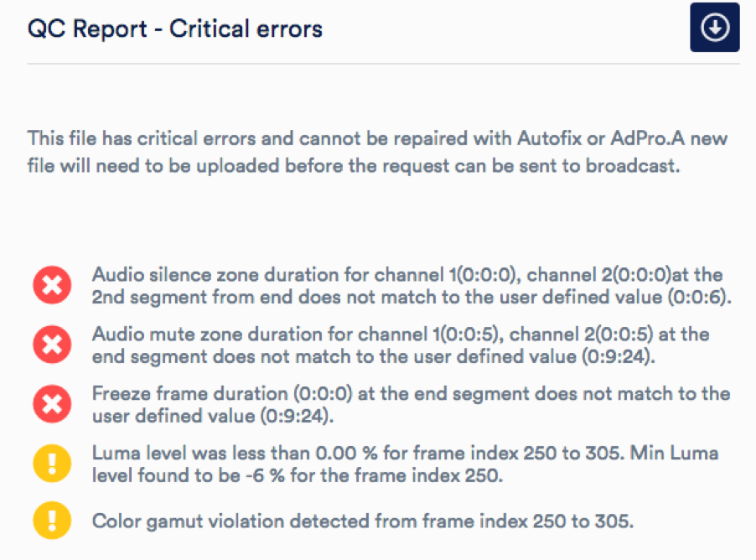Click yellow warning icon beside luma level message
The height and width of the screenshot is (560, 756).
pos(52,463)
